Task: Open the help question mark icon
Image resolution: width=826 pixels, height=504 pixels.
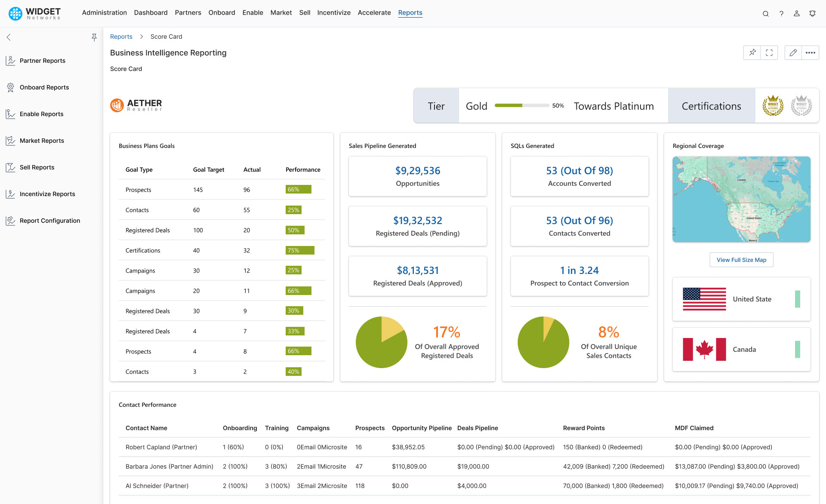Action: click(x=781, y=13)
